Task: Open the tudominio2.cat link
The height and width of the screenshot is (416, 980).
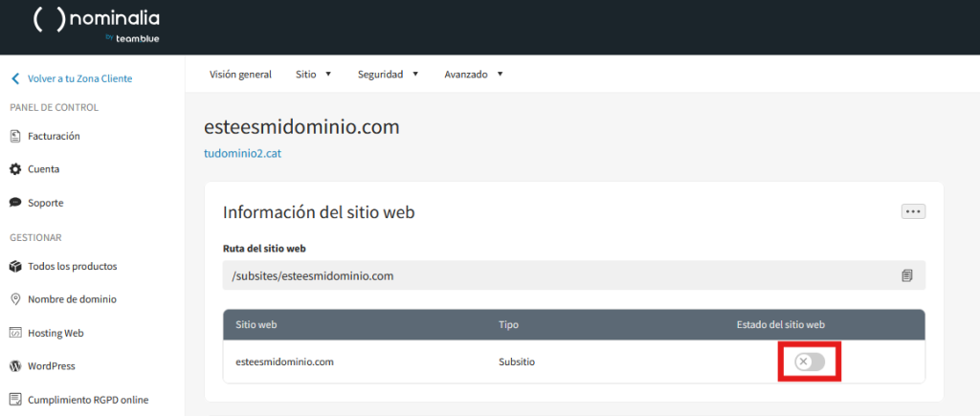Action: click(x=242, y=153)
